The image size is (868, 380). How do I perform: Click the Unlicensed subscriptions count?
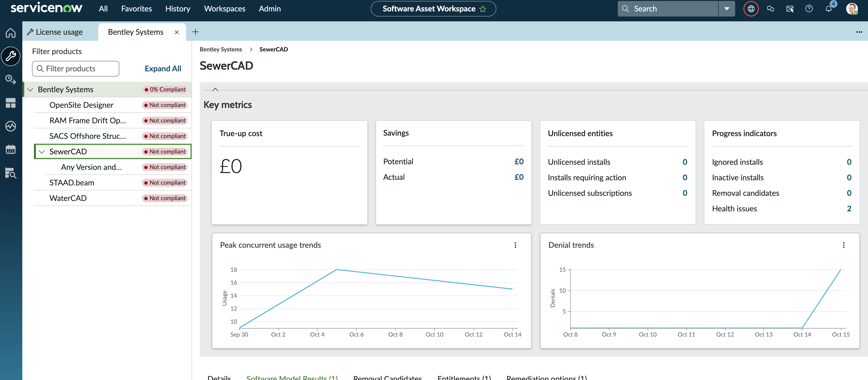pos(685,193)
